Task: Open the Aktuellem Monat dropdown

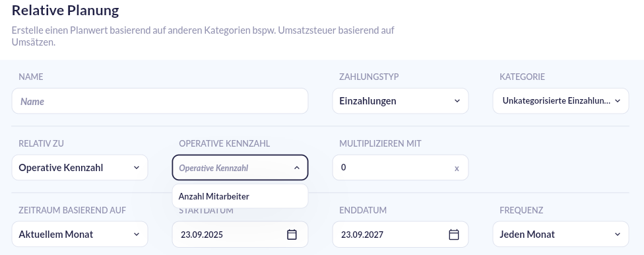Action: (x=80, y=235)
